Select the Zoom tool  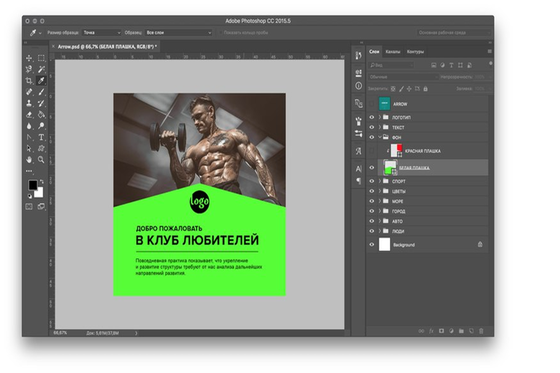[x=41, y=160]
